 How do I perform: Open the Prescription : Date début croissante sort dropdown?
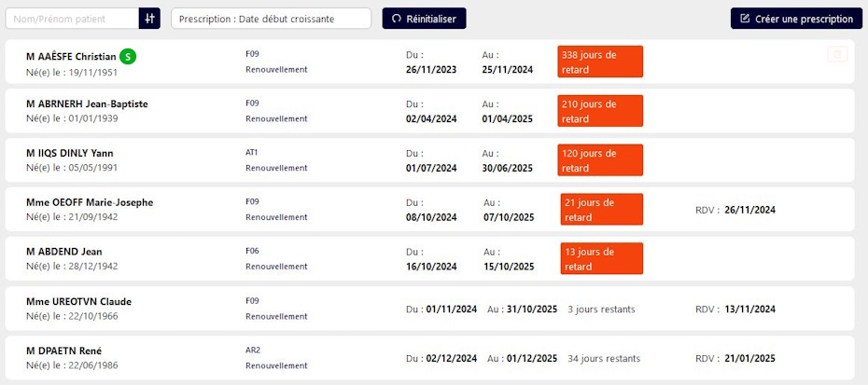[272, 19]
